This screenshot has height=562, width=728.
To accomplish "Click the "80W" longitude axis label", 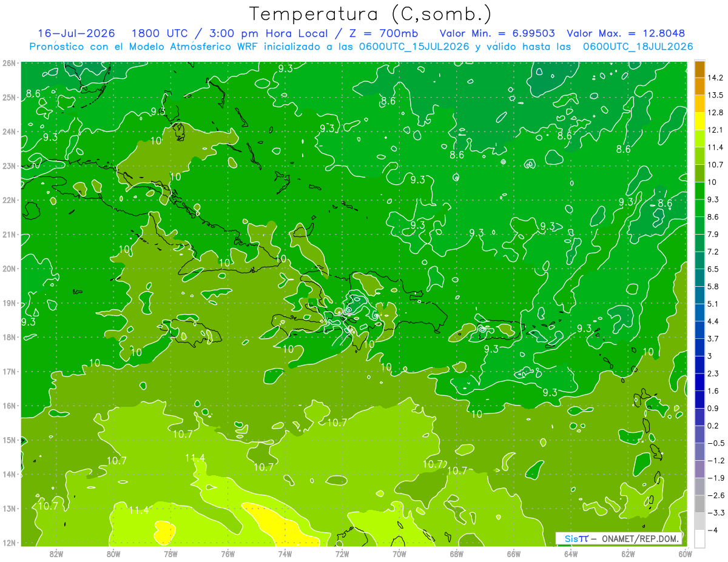I will coord(113,554).
